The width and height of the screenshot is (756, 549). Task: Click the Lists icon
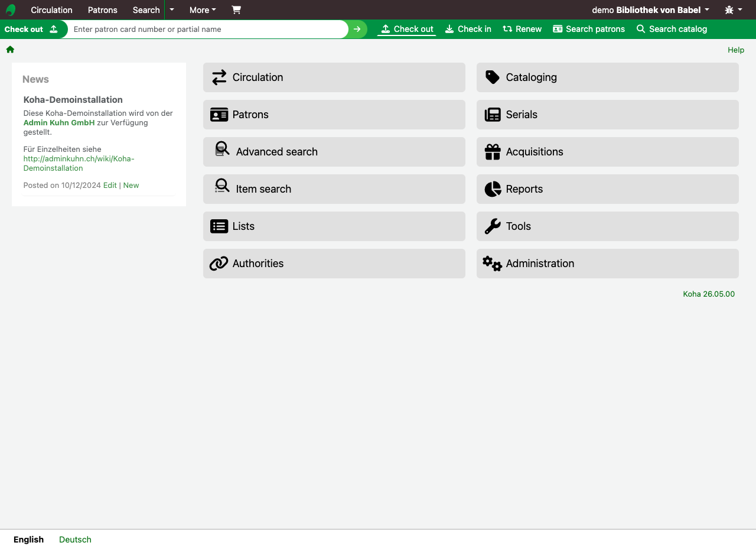pyautogui.click(x=219, y=226)
